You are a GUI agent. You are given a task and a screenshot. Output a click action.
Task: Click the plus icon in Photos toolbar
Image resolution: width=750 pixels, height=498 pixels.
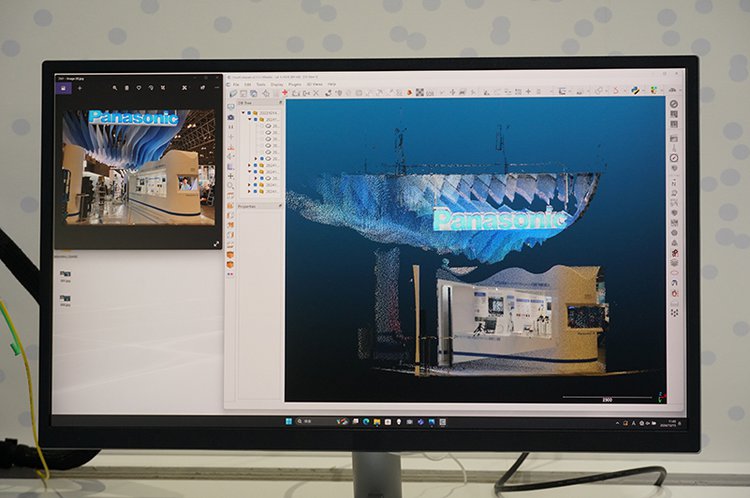point(80,88)
